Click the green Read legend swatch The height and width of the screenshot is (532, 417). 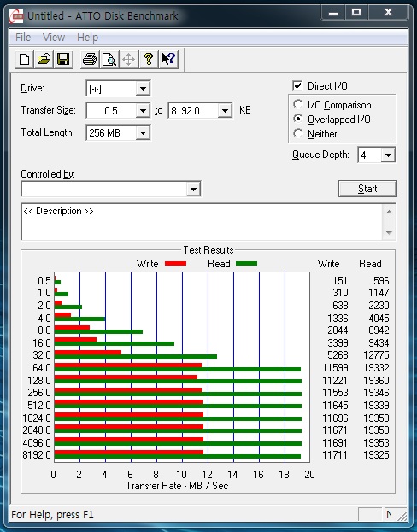[x=247, y=264]
